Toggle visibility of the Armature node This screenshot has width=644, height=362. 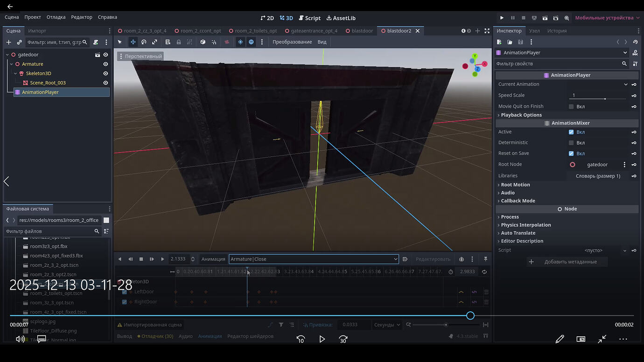point(105,64)
